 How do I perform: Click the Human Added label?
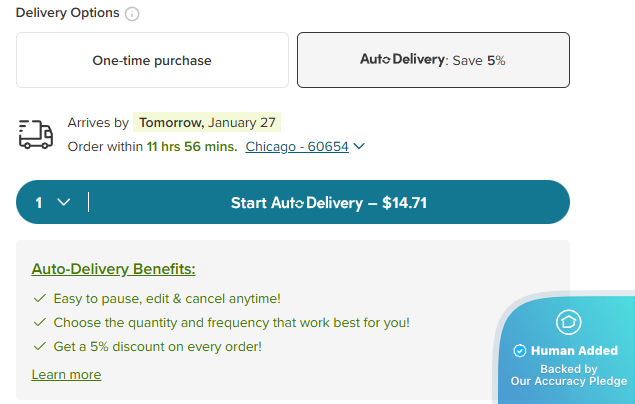(x=574, y=351)
